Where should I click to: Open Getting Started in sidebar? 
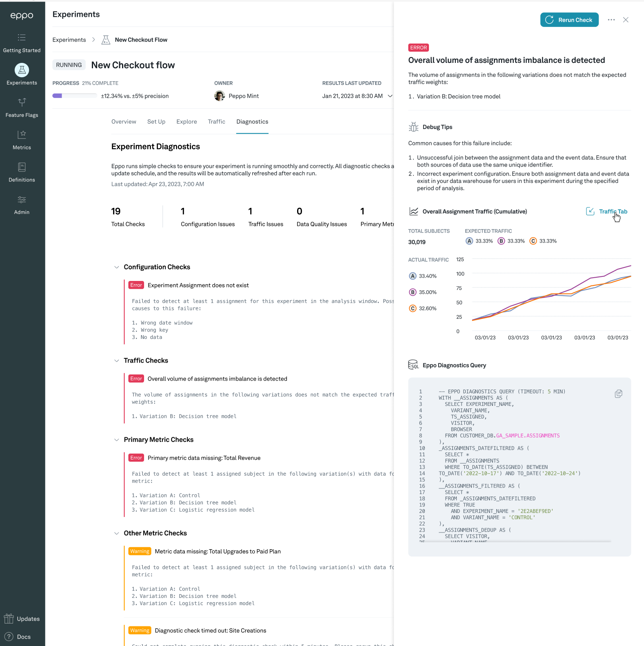[22, 43]
